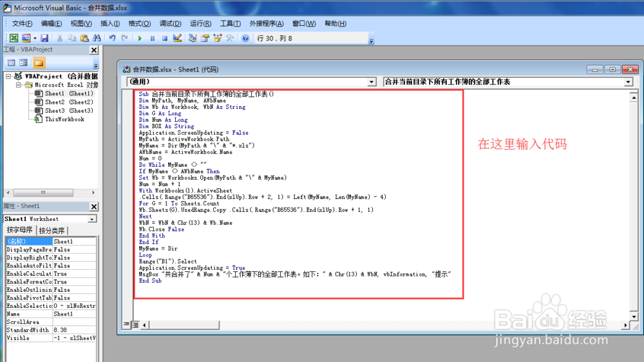Open the procedure dropdown in code window
Viewport: 644px width, 362px height.
point(629,82)
